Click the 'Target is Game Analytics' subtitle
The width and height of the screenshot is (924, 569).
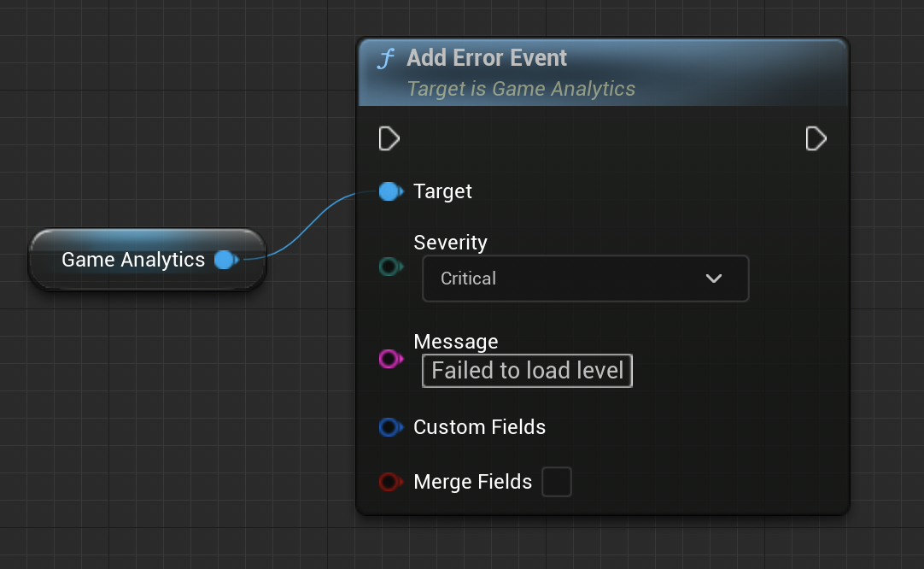pos(521,89)
